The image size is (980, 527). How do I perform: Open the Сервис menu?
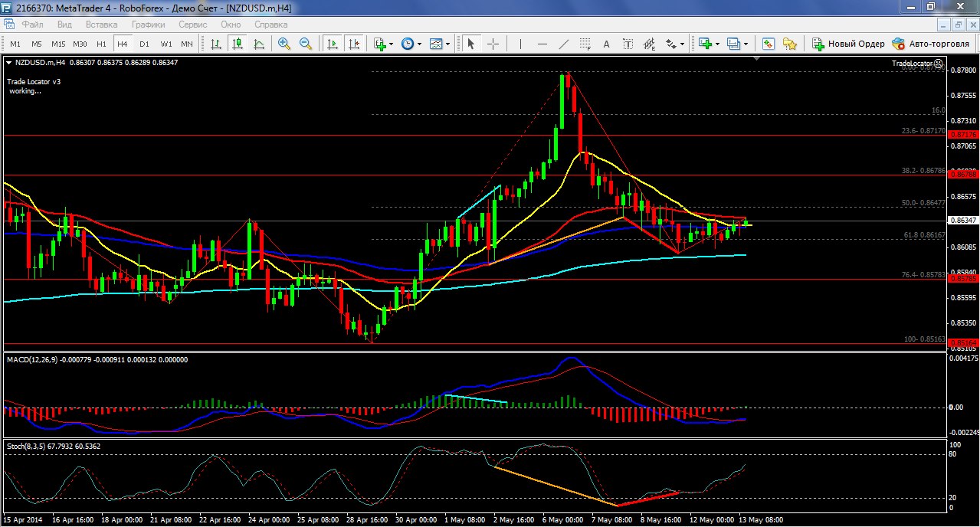coord(192,25)
